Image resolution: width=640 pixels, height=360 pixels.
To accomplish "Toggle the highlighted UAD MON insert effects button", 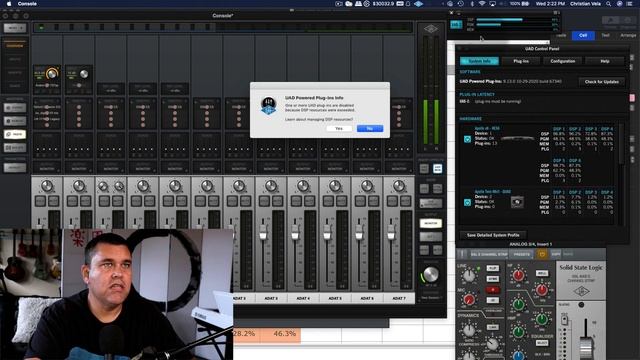I will click(437, 168).
